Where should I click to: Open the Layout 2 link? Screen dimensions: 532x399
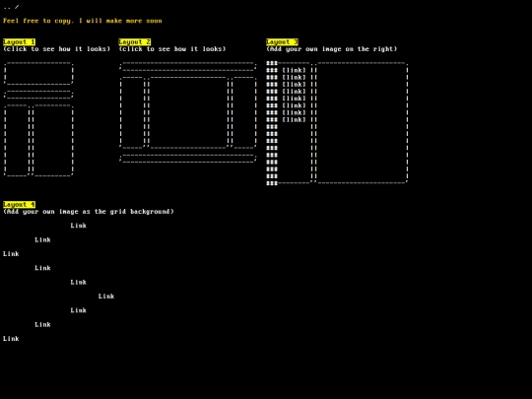pyautogui.click(x=135, y=41)
